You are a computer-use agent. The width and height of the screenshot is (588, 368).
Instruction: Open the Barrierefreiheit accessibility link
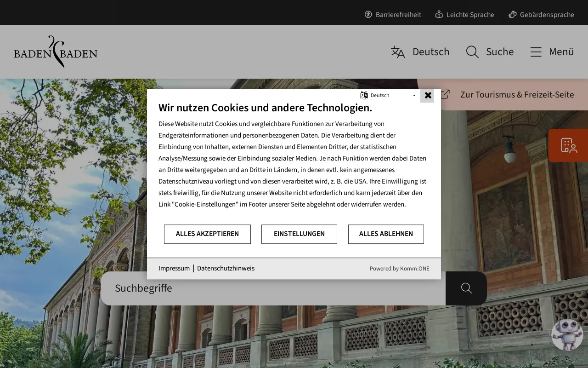[x=393, y=15]
